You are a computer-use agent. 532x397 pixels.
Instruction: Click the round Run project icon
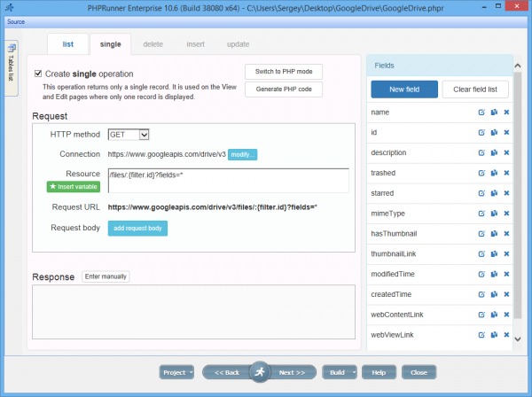pos(260,372)
